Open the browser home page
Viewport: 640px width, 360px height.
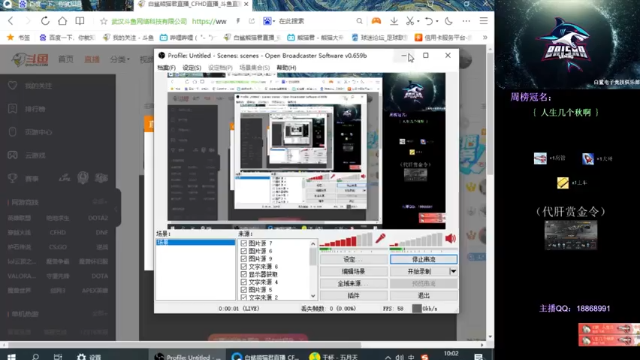coord(62,21)
